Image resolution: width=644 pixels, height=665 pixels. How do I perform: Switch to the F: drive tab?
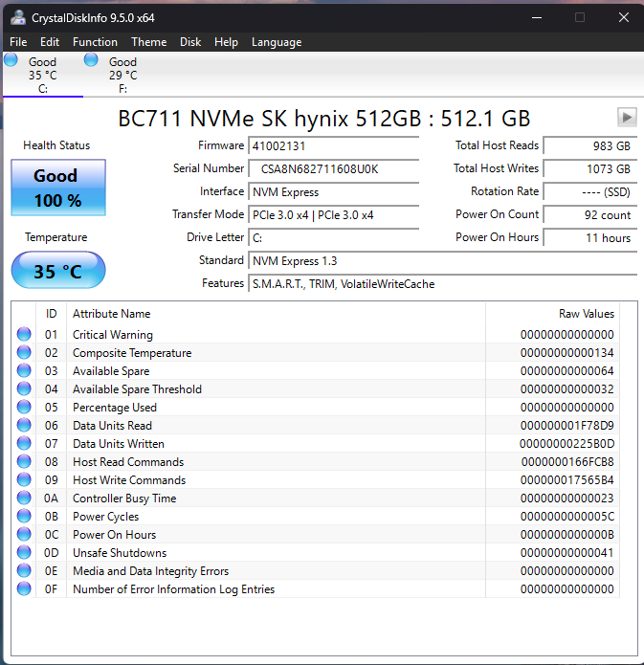pyautogui.click(x=123, y=75)
